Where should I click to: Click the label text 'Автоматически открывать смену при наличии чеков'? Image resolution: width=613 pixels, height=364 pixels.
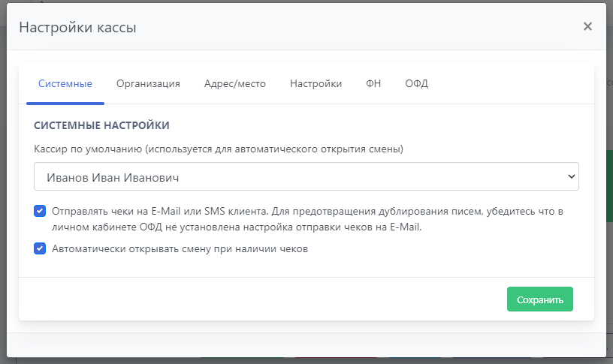180,248
